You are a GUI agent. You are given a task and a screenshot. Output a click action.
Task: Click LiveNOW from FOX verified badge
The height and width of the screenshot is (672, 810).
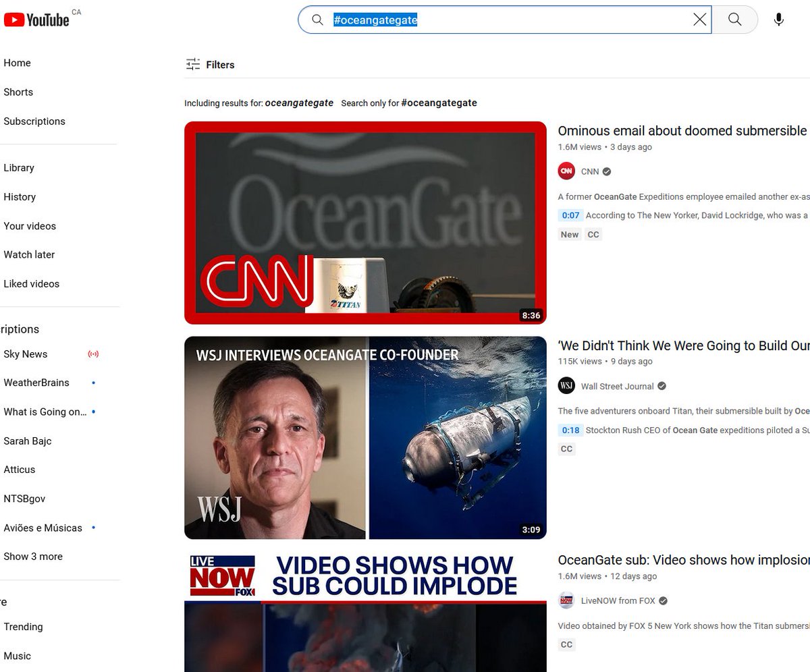664,600
